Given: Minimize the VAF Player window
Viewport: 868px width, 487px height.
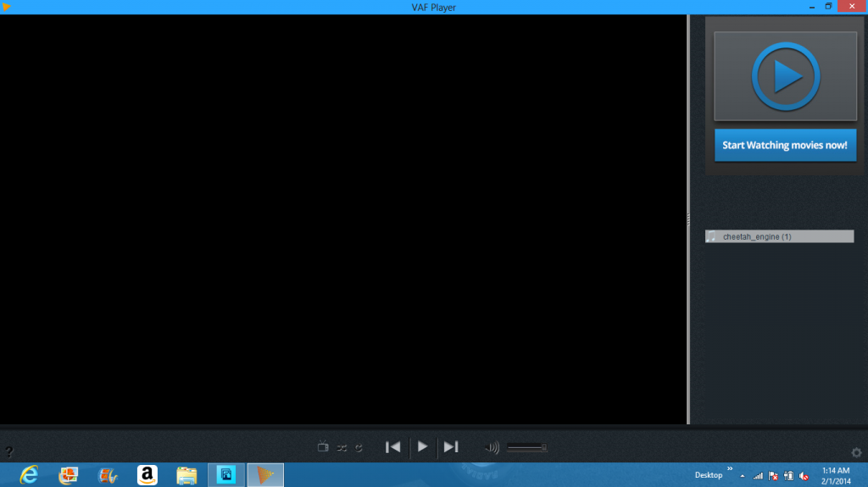Looking at the screenshot, I should [x=812, y=7].
